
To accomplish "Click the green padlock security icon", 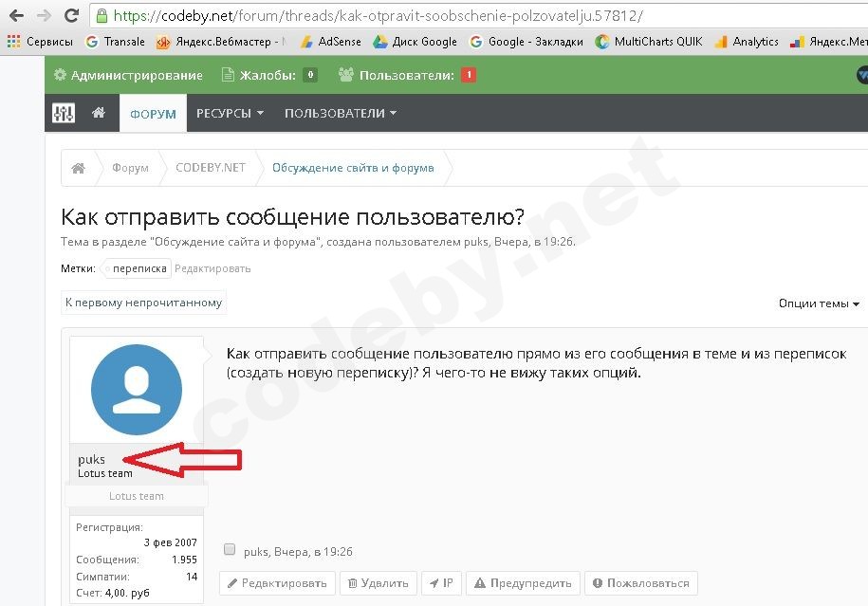I will click(102, 15).
